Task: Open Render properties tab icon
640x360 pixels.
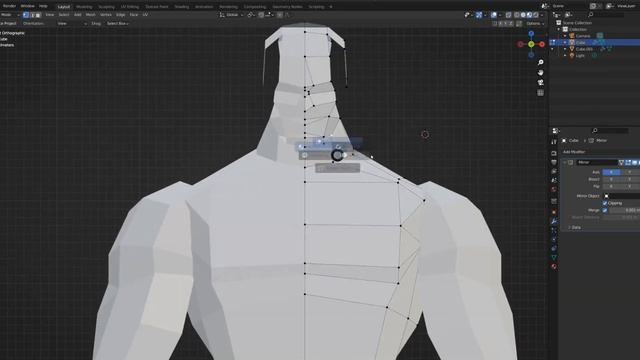Action: click(x=554, y=153)
